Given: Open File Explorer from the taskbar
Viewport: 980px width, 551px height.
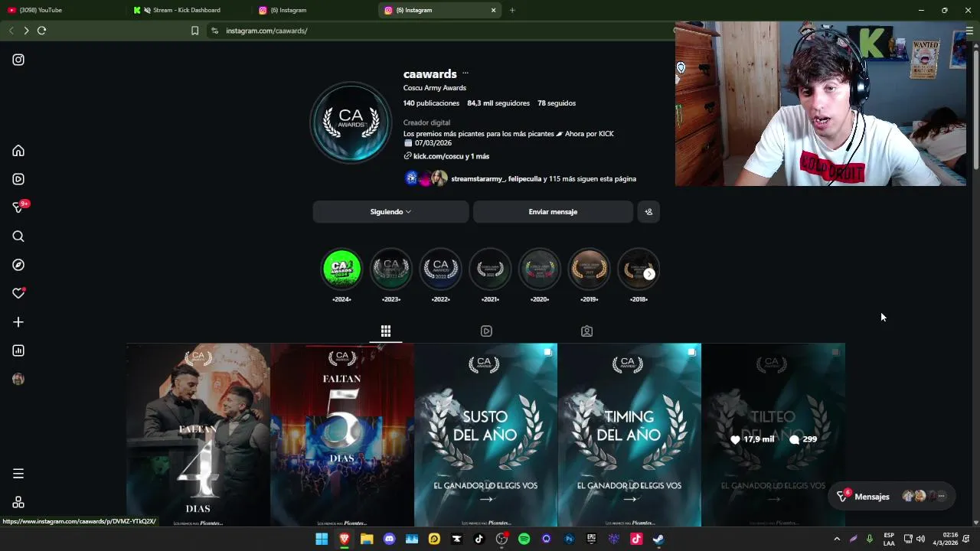Looking at the screenshot, I should point(367,539).
